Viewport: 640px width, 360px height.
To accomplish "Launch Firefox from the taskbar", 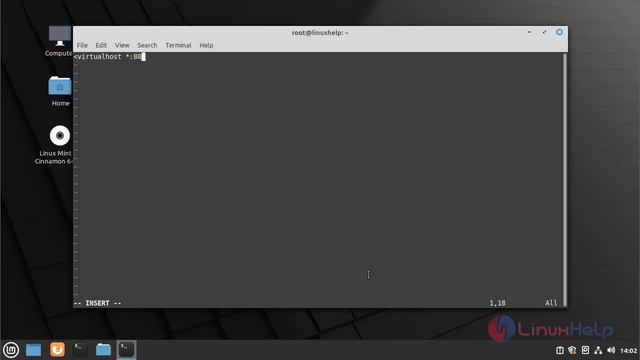I will [57, 350].
